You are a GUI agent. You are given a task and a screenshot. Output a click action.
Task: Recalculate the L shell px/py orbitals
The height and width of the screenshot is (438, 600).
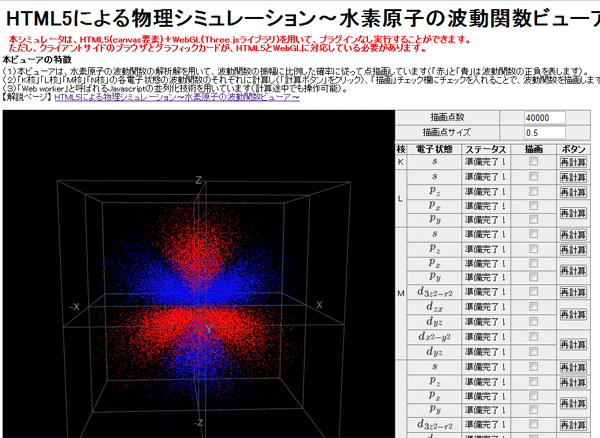click(573, 213)
